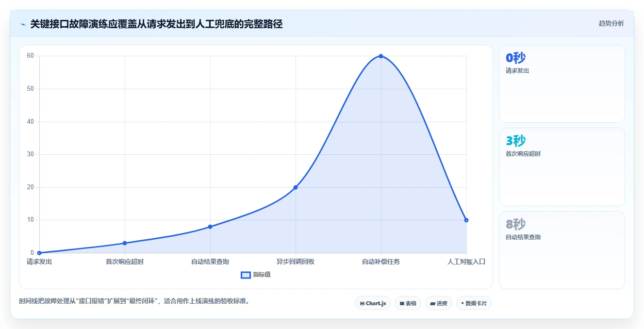Click the data point at 首次响应超时
The height and width of the screenshot is (329, 644).
[x=125, y=243]
